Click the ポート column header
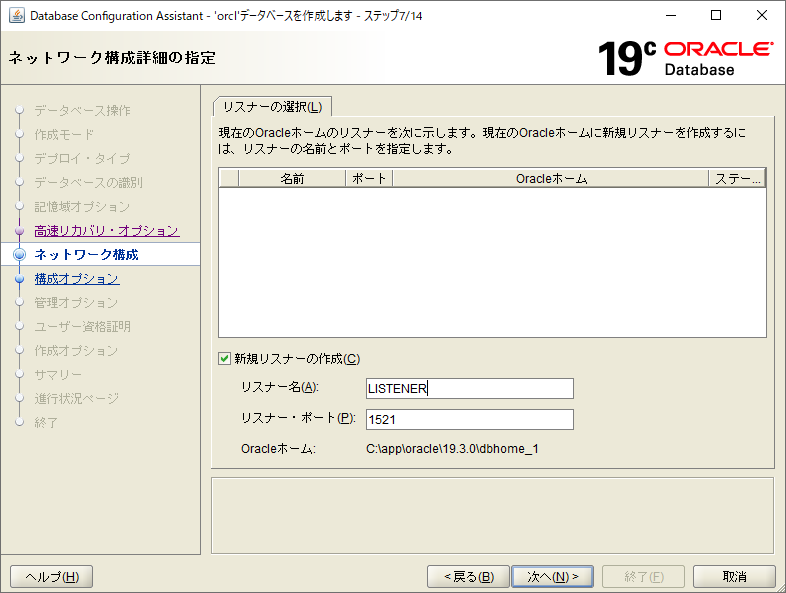Viewport: 786px width, 593px height. 369,178
